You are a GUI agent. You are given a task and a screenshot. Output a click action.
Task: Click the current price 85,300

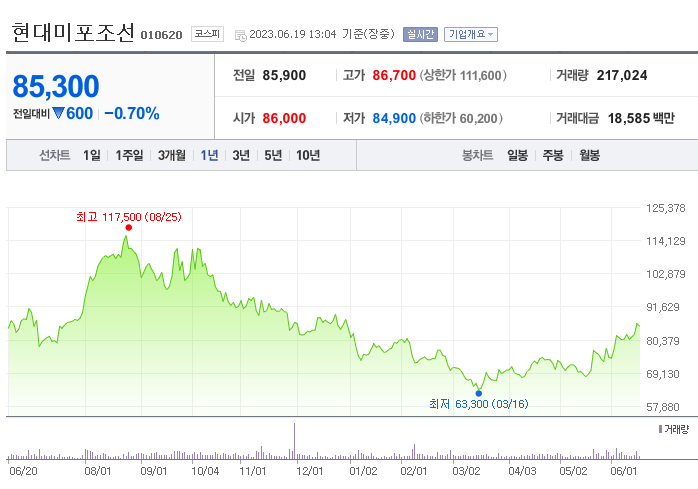click(56, 86)
